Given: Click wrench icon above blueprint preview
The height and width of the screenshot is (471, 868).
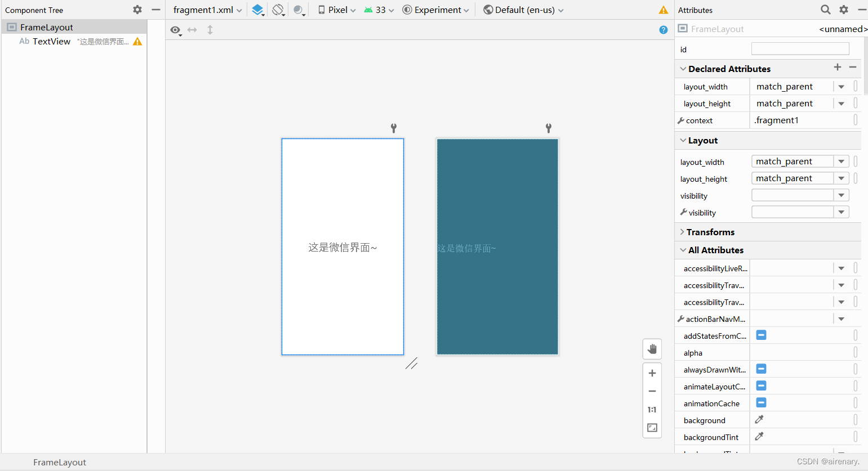Looking at the screenshot, I should (549, 128).
